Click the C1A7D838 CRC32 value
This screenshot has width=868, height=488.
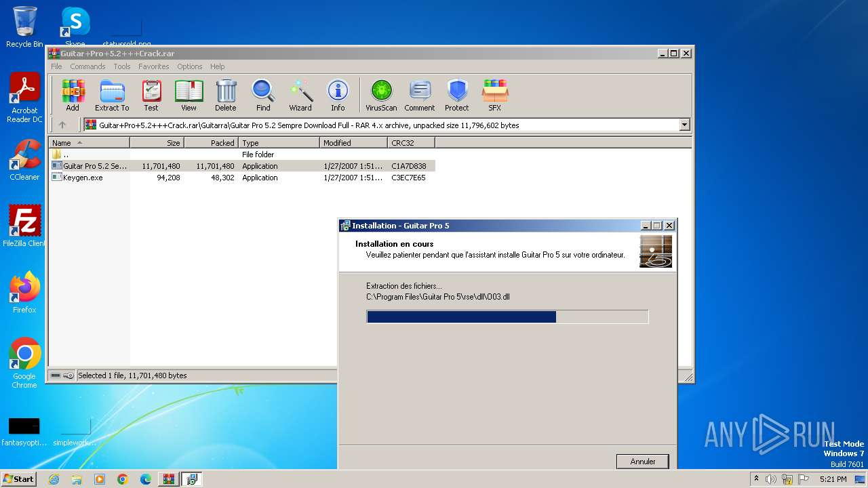tap(409, 166)
